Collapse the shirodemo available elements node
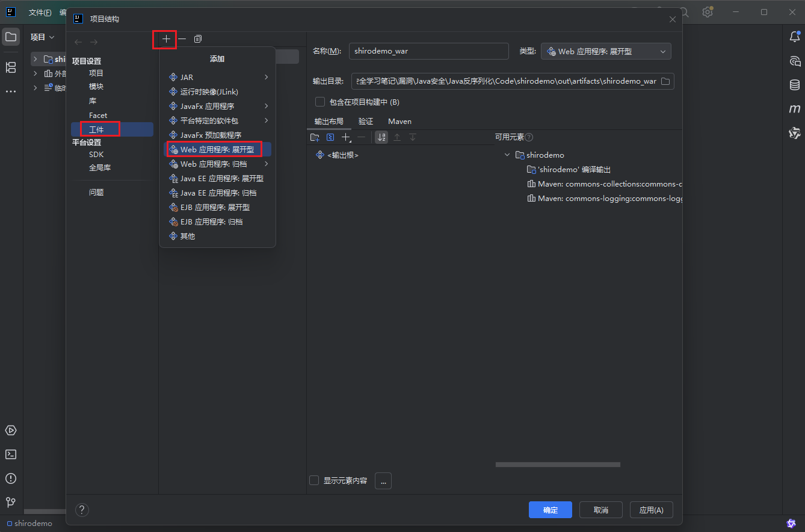 coord(507,155)
